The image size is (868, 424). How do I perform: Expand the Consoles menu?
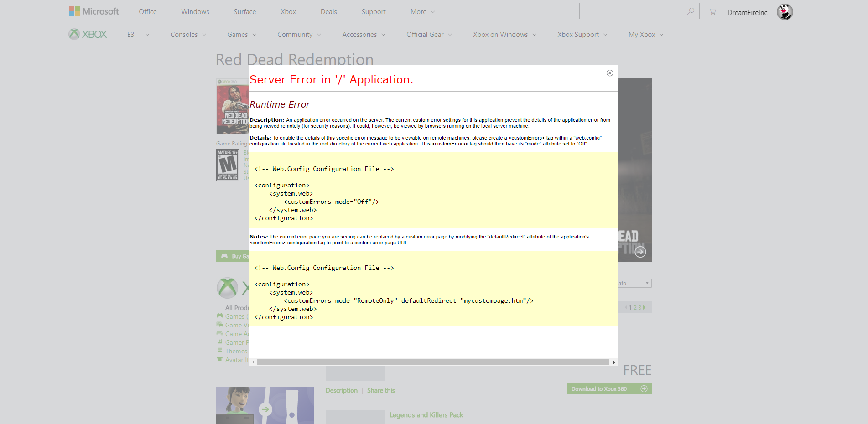click(188, 35)
